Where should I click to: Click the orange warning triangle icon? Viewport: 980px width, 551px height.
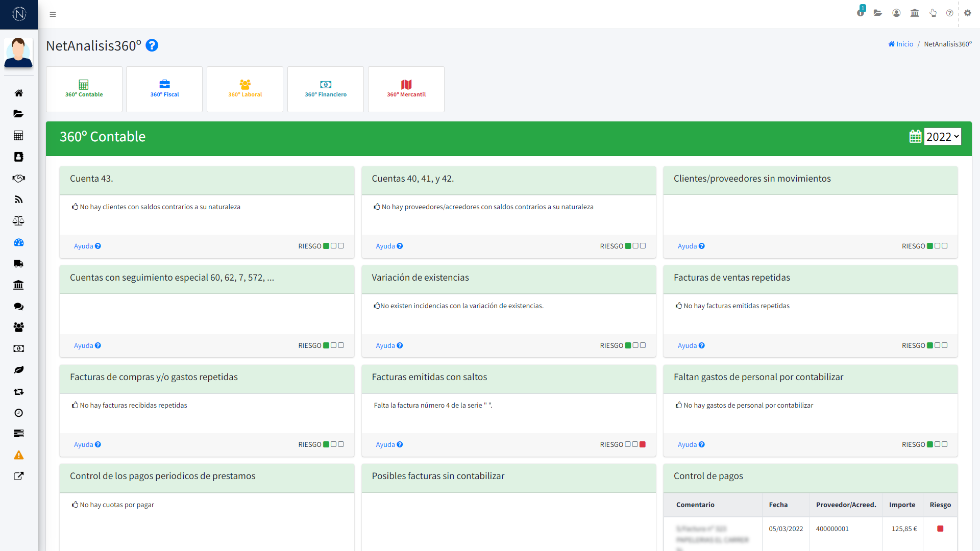18,455
